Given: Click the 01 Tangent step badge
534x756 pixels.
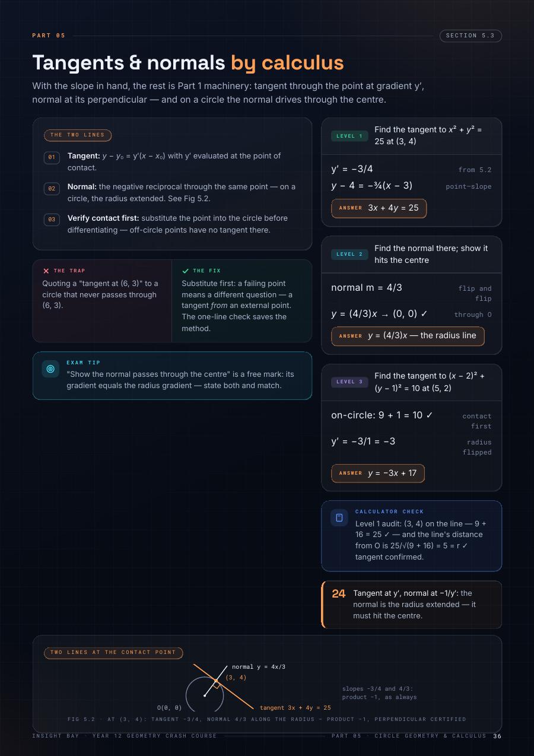Looking at the screenshot, I should (x=52, y=157).
